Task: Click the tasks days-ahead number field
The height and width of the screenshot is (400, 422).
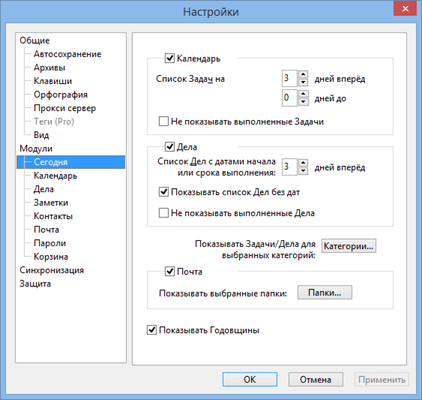Action: coord(290,78)
